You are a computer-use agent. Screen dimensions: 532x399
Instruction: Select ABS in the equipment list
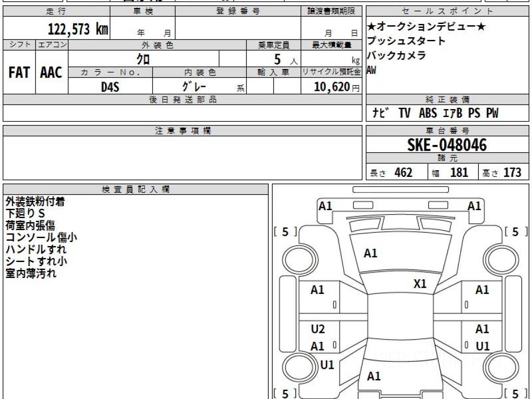click(427, 113)
